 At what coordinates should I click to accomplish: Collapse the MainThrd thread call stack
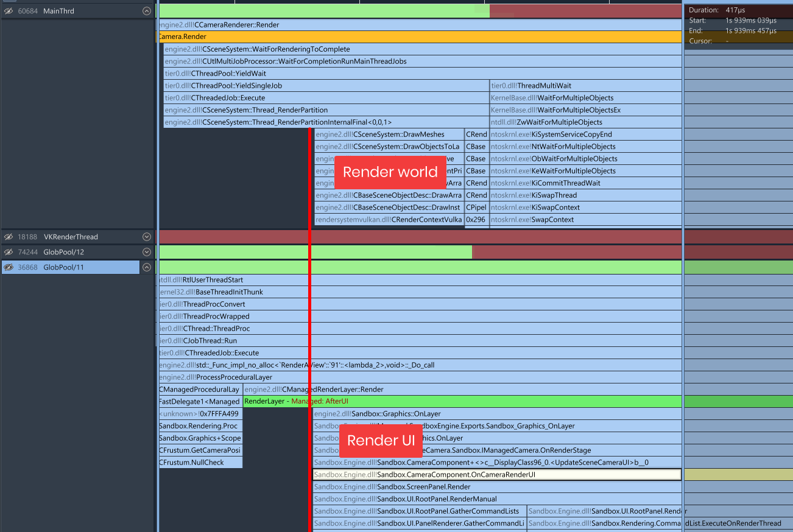click(146, 11)
